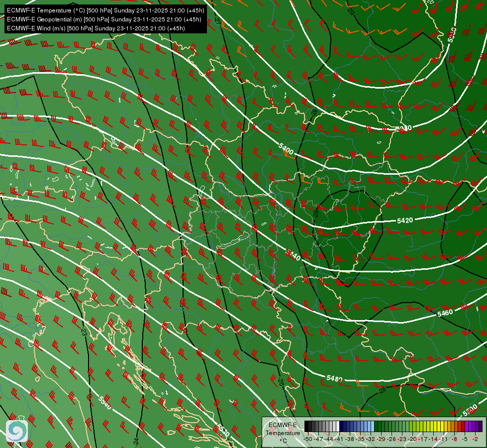This screenshot has height=448, width=487.
Task: Click the 5420 geopotential contour label
Action: coord(405,221)
